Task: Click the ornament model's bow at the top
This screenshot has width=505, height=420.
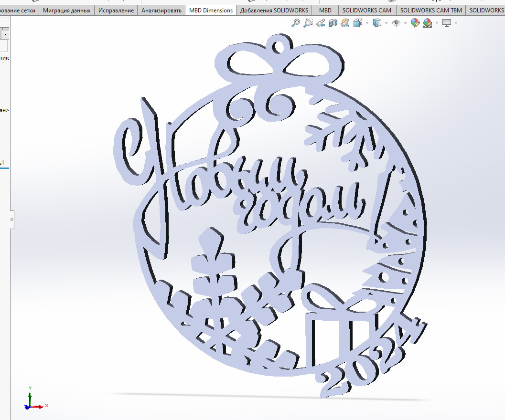Action: tap(279, 60)
